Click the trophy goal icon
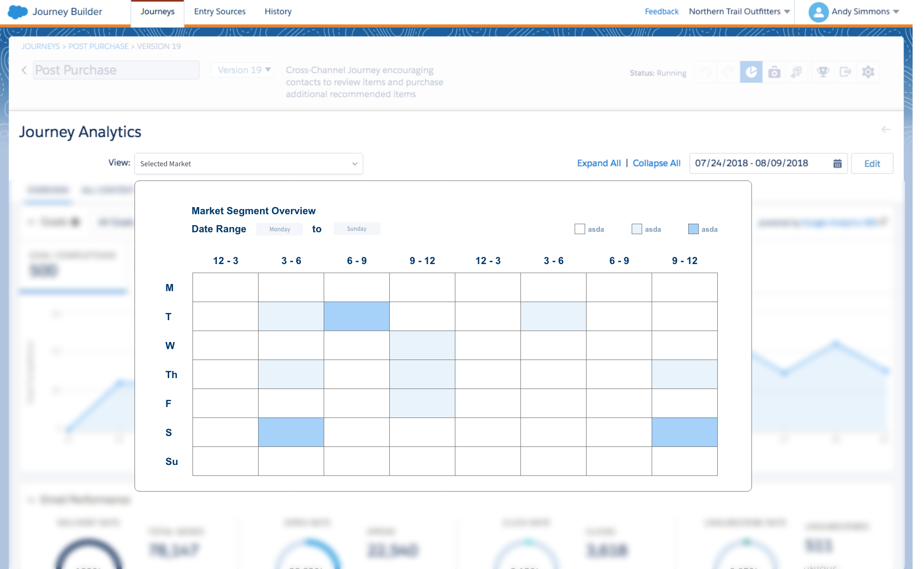 [x=823, y=72]
